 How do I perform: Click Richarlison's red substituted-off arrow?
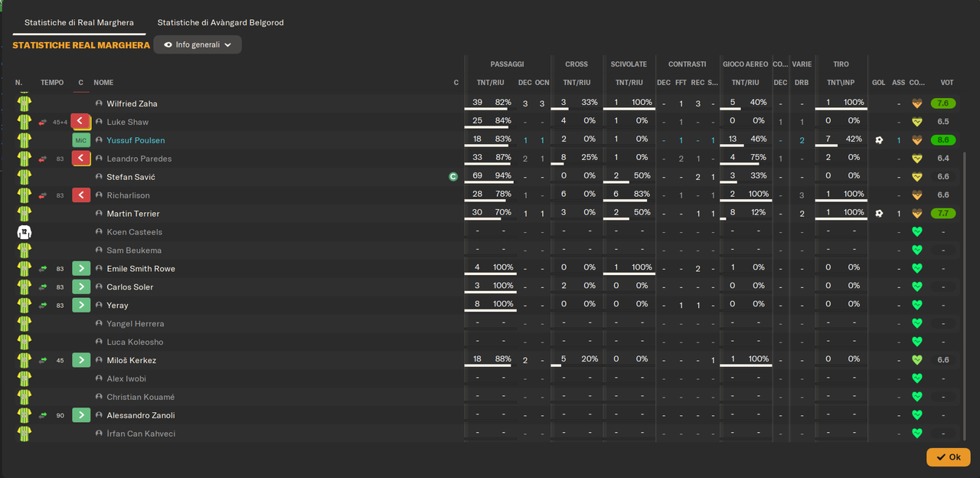click(81, 195)
